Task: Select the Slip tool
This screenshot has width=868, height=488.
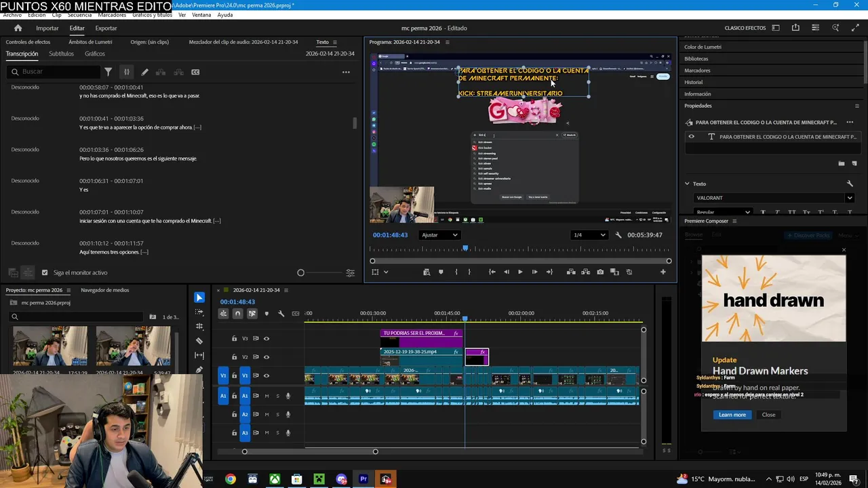Action: click(x=199, y=355)
